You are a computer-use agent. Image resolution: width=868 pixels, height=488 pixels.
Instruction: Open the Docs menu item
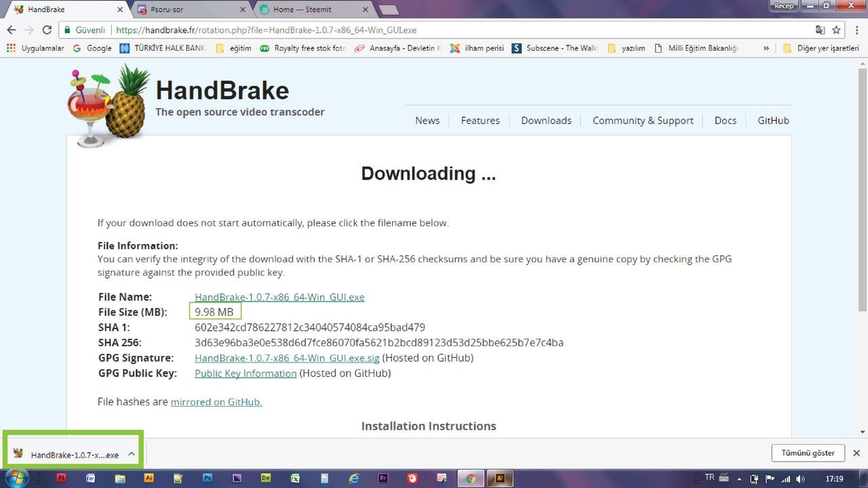pyautogui.click(x=725, y=120)
